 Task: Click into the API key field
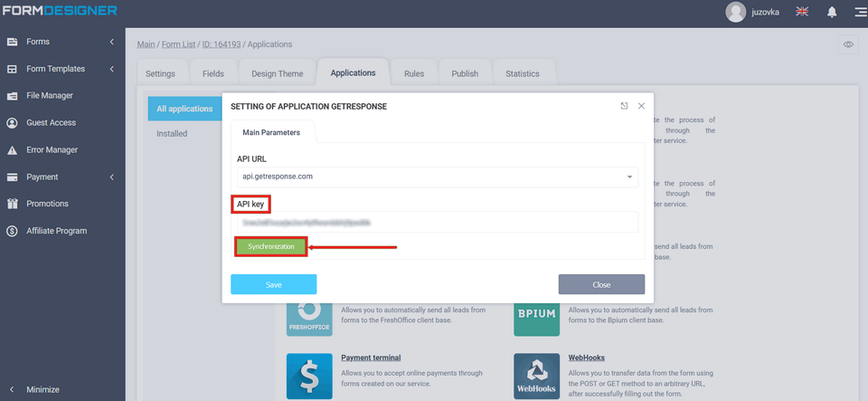click(x=438, y=222)
